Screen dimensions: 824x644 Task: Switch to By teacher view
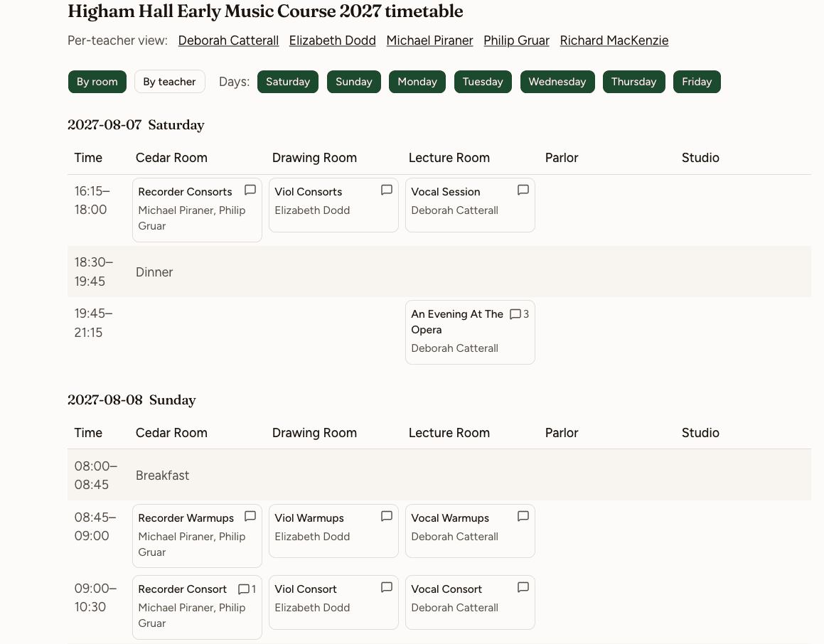coord(170,82)
